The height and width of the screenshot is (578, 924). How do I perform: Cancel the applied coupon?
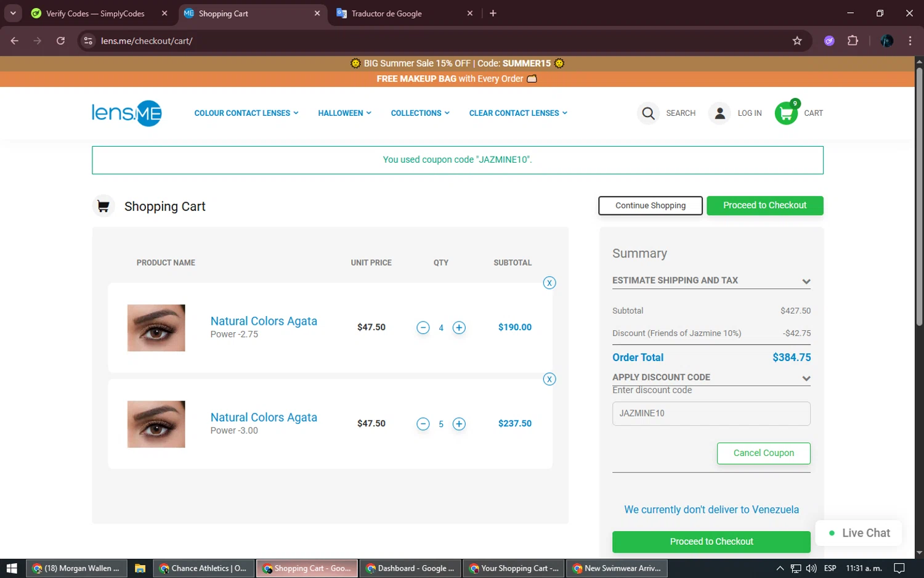coord(763,453)
